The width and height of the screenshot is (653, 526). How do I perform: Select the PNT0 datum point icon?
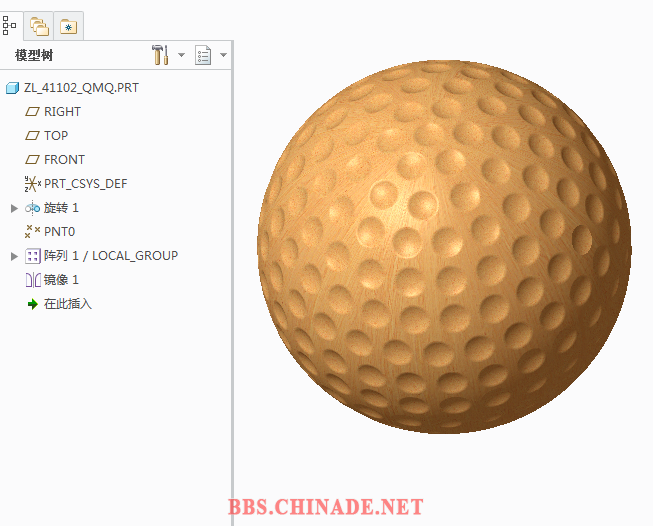click(33, 232)
